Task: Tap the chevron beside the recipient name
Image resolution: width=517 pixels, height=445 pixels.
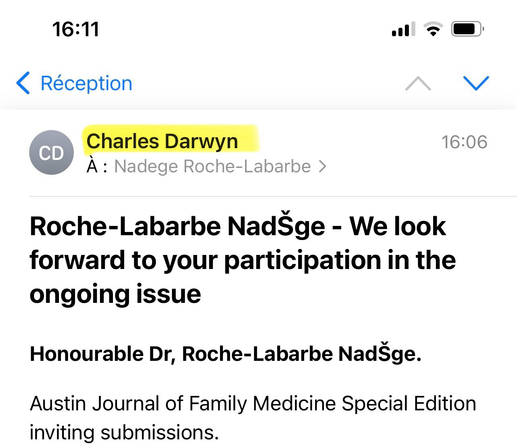Action: click(x=322, y=167)
